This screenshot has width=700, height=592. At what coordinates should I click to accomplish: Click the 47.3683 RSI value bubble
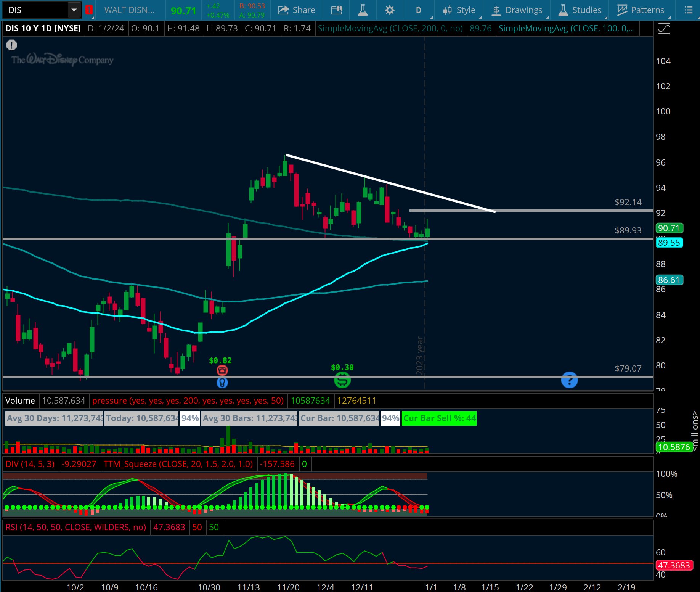click(x=674, y=565)
